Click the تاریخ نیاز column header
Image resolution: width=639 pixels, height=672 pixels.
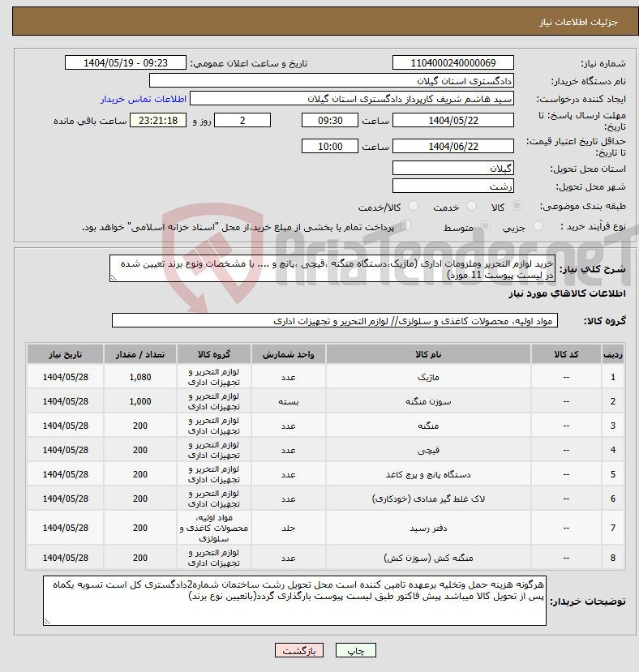click(x=65, y=354)
